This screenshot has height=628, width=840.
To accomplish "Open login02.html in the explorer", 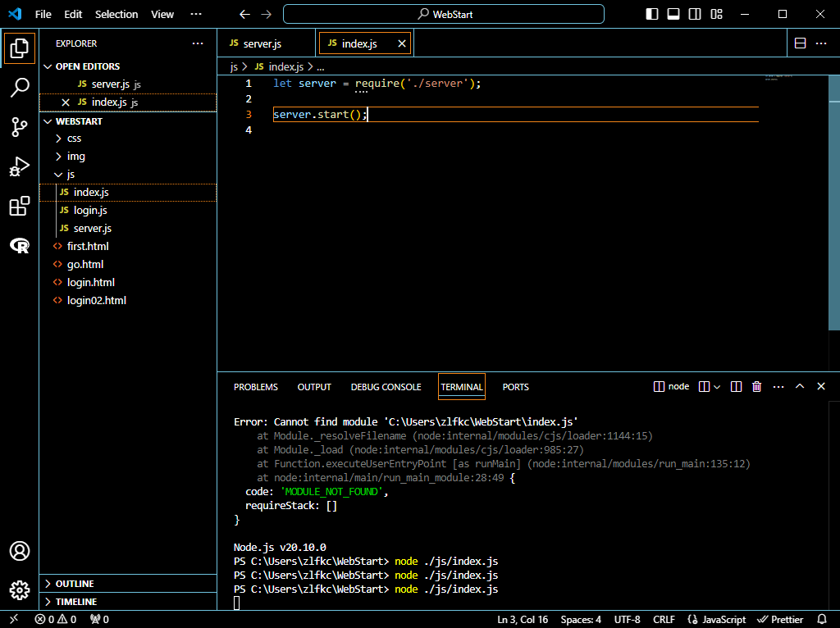I will 128,300.
